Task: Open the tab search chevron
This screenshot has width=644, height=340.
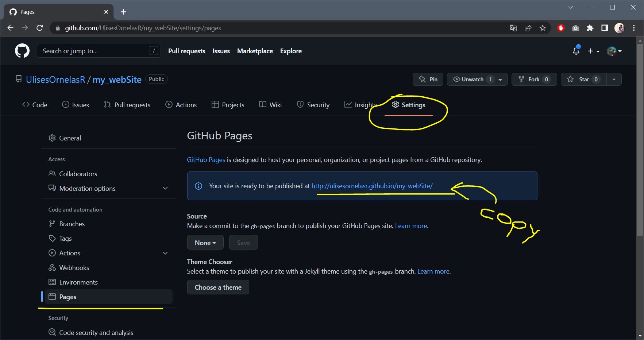Action: click(x=571, y=7)
